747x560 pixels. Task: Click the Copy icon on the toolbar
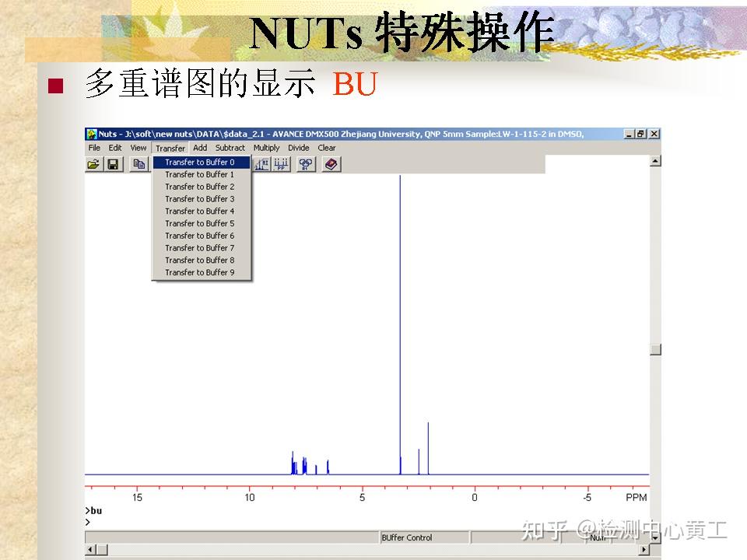tap(138, 163)
